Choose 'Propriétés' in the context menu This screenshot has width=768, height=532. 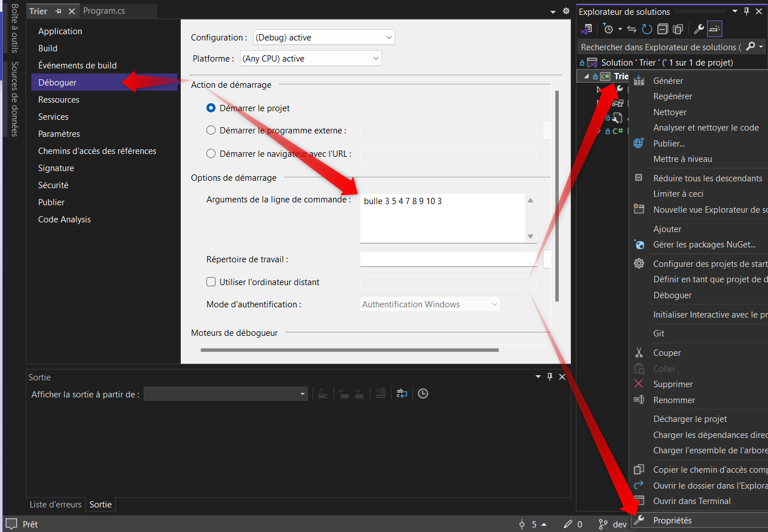672,520
